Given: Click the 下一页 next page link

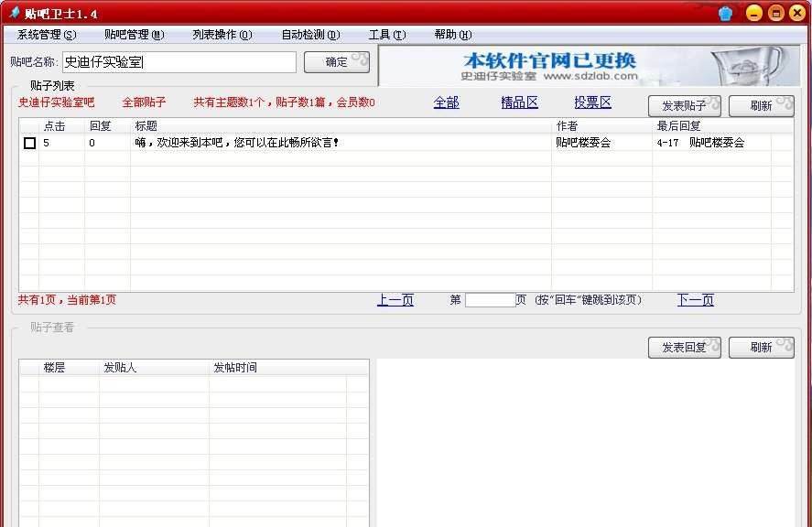Looking at the screenshot, I should pyautogui.click(x=696, y=299).
